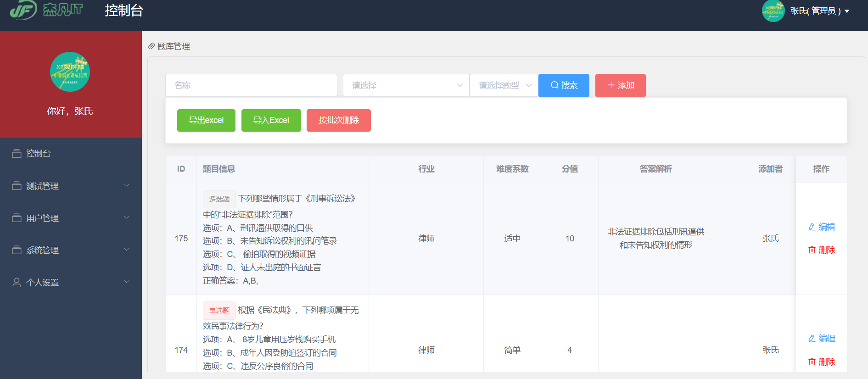Image resolution: width=868 pixels, height=379 pixels.
Task: Click score value 10 in row 175
Action: (570, 239)
